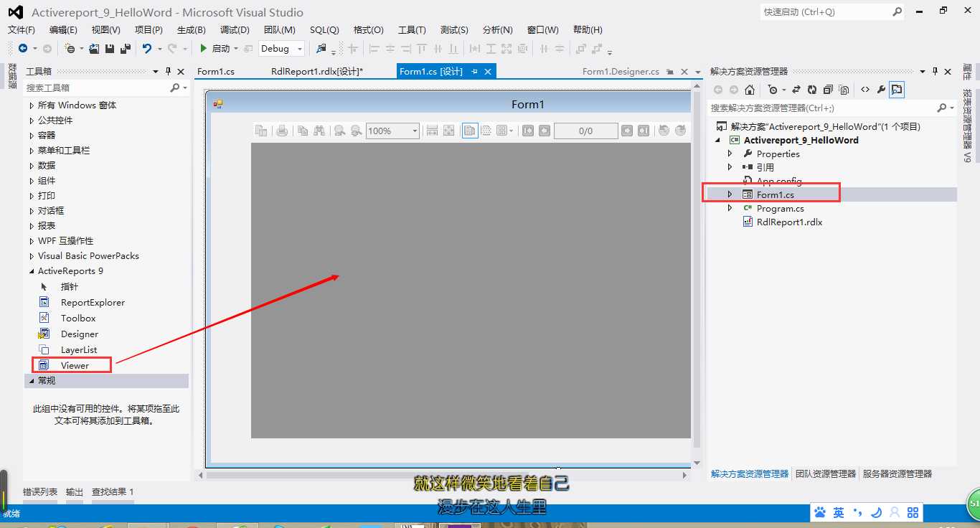Viewport: 980px width, 528px height.
Task: Click the last page button in viewer
Action: [x=644, y=131]
